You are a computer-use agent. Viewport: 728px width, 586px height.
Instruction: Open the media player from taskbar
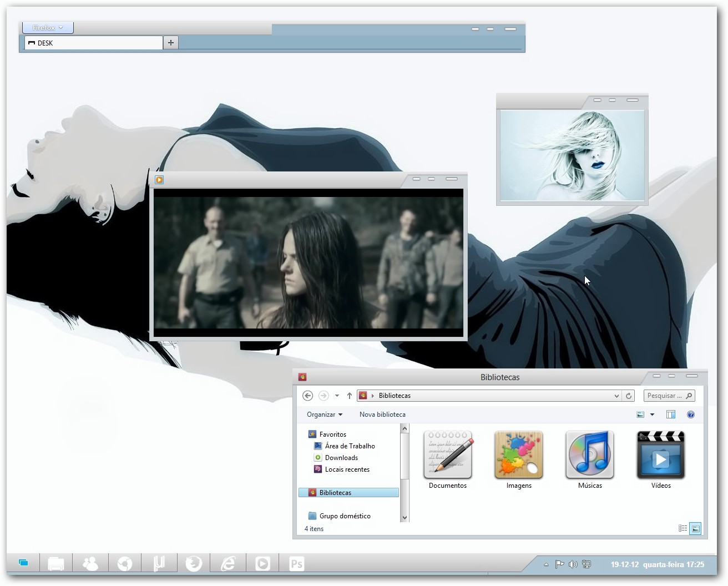[262, 564]
